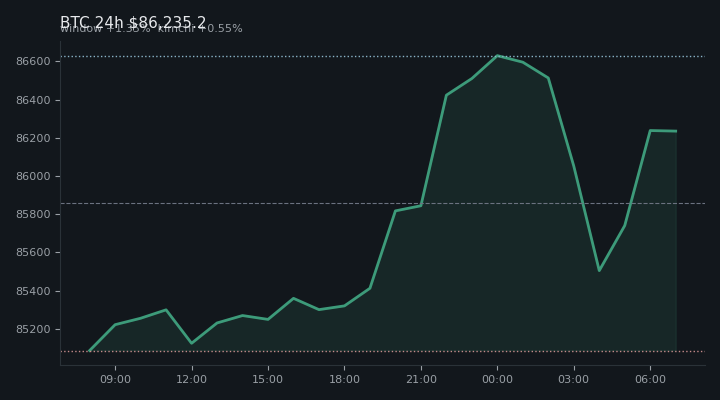
Task: Select the 86000 price axis label
Action: click(x=33, y=176)
